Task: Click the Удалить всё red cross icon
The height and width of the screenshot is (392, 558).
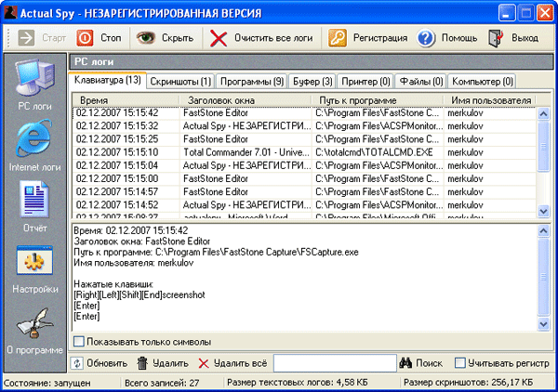Action: click(204, 363)
